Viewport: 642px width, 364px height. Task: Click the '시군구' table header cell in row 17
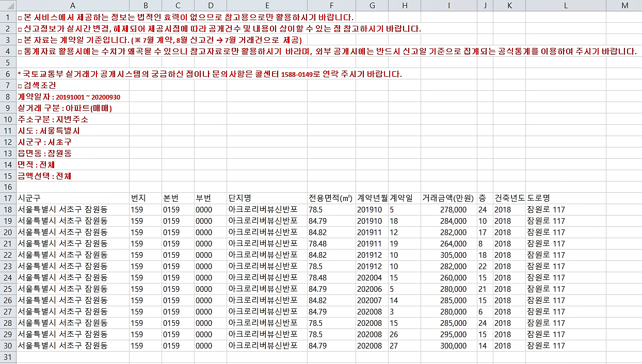72,198
